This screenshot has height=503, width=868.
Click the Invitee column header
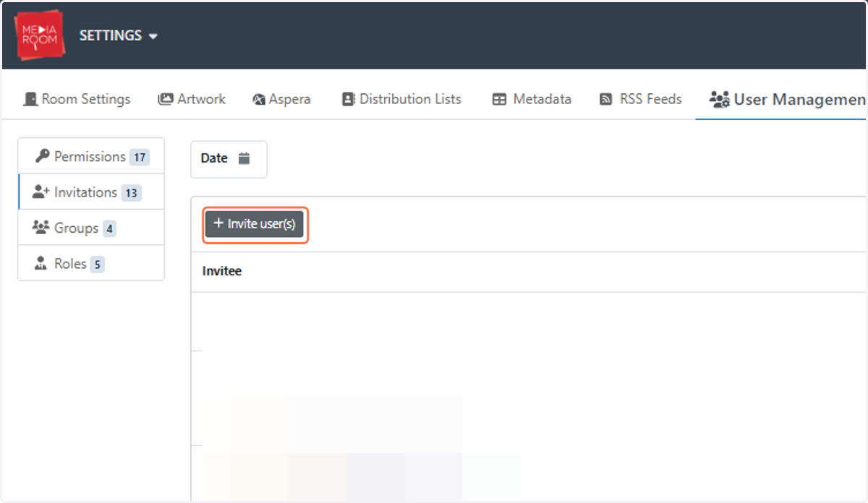pyautogui.click(x=222, y=272)
